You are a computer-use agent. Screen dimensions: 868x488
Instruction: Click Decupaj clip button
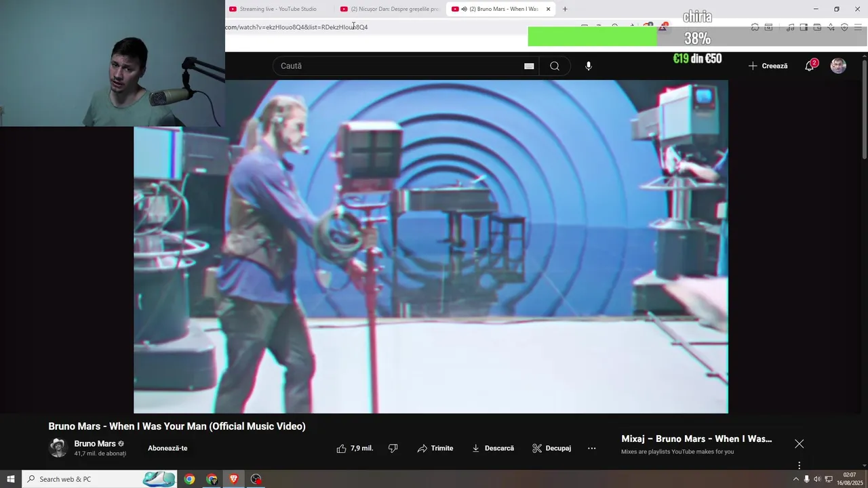pos(552,448)
